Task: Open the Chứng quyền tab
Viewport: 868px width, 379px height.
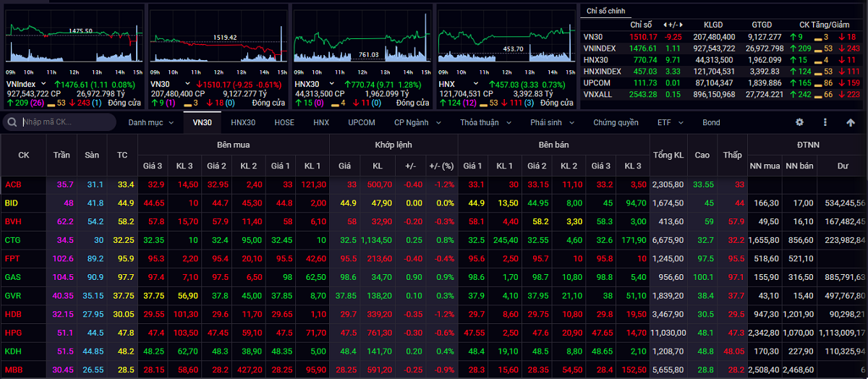Action: (x=616, y=122)
